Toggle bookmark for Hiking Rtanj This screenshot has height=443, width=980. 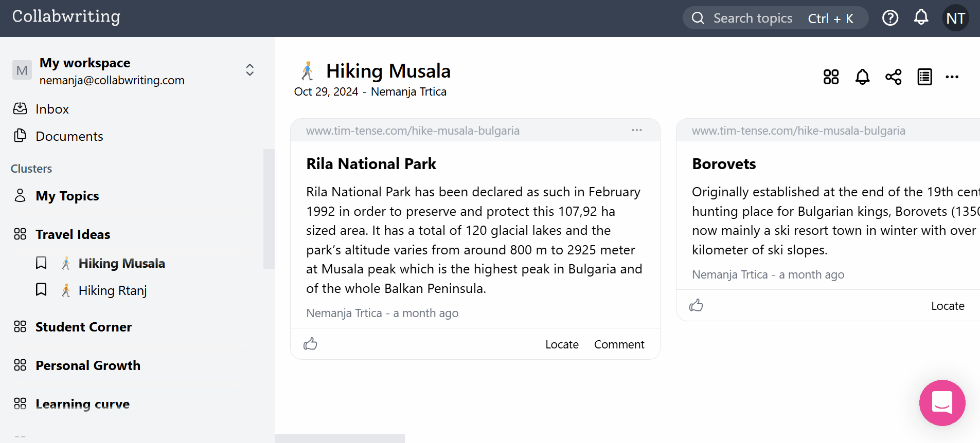point(41,290)
